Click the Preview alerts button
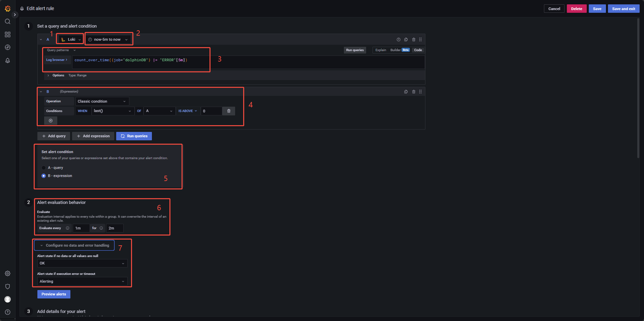The height and width of the screenshot is (321, 644). coord(54,294)
